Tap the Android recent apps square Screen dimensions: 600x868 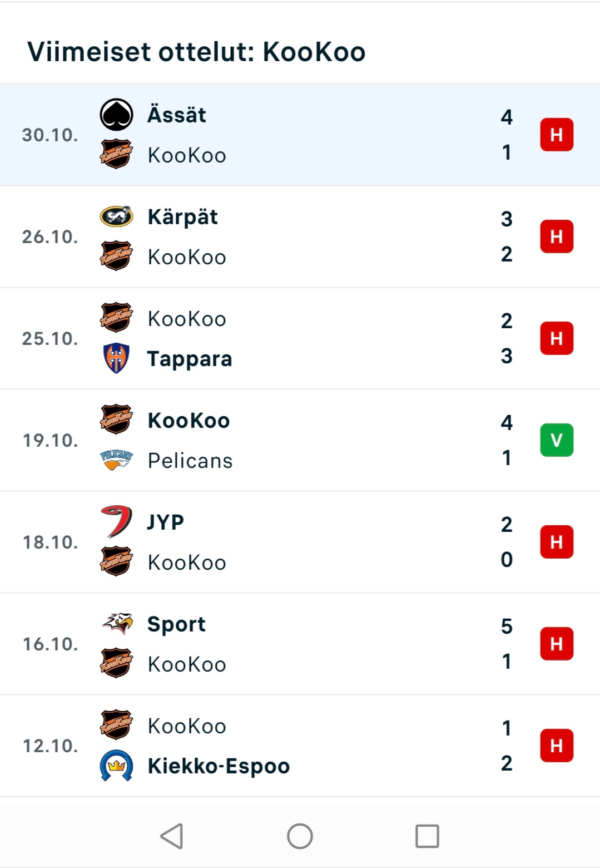click(x=427, y=836)
